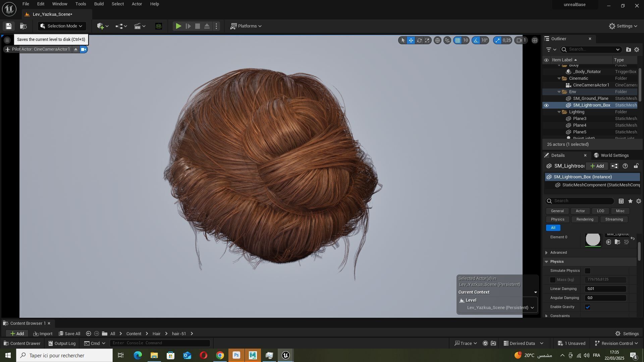Activate the Scale gizmo tool
Screen dimensions: 644x362
pos(427,41)
